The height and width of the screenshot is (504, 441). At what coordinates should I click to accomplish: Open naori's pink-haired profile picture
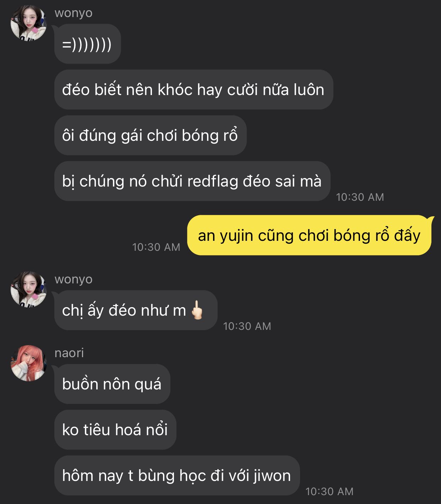29,363
